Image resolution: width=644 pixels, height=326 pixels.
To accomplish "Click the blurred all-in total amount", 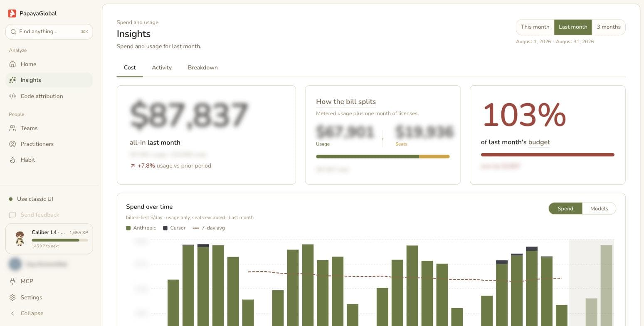I will pos(189,115).
